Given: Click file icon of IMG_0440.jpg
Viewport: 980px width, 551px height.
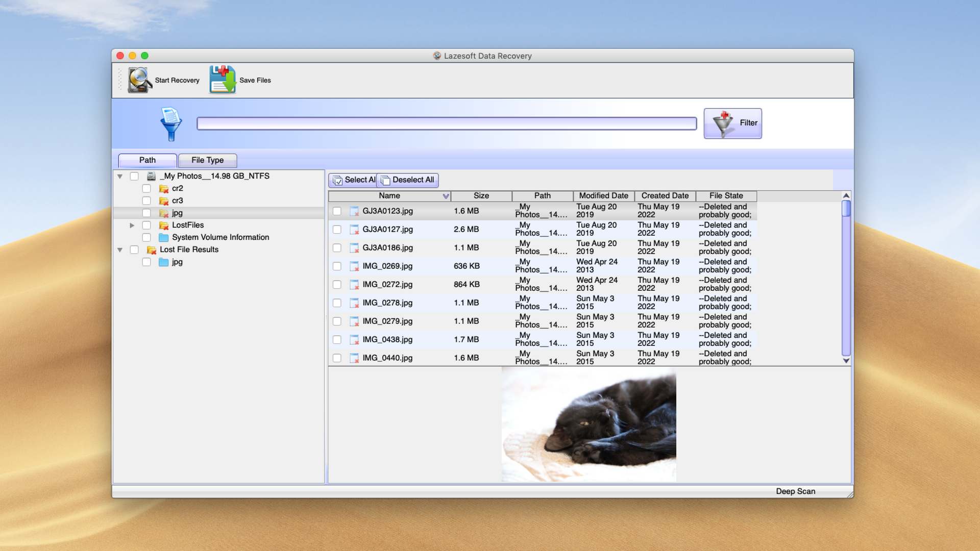Looking at the screenshot, I should coord(354,358).
